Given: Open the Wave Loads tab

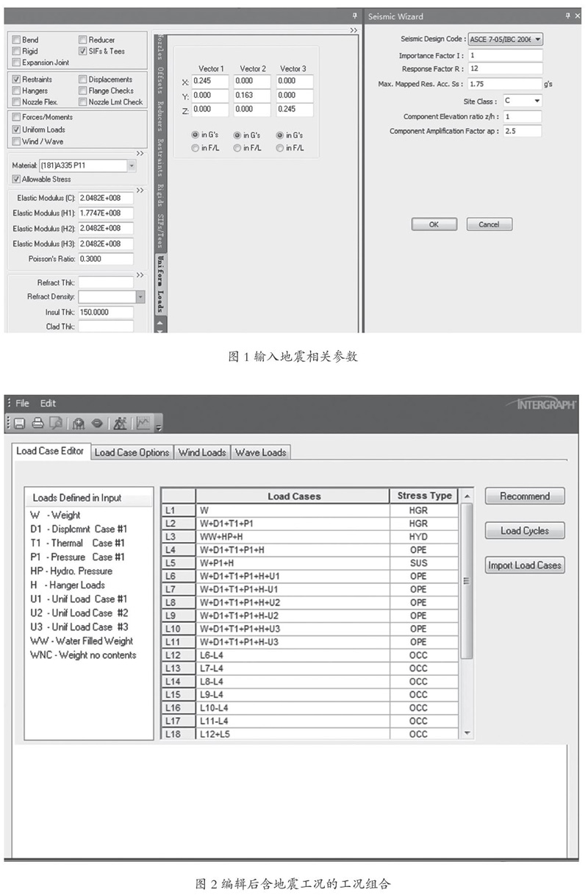Looking at the screenshot, I should coord(261,452).
